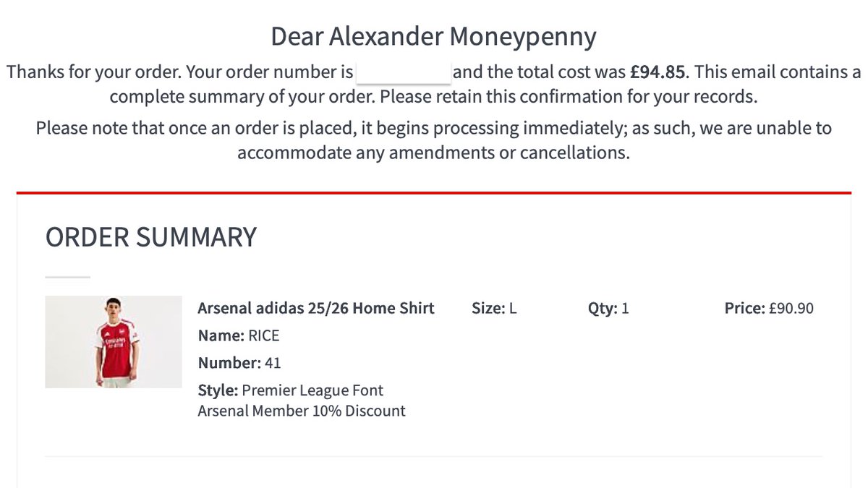Click the Name: RICE line

pyautogui.click(x=239, y=335)
